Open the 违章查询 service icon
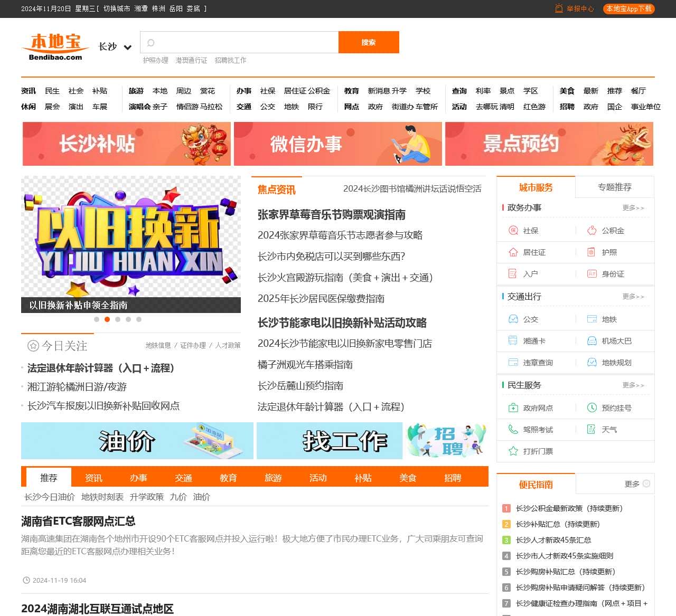The image size is (676, 616). [513, 363]
